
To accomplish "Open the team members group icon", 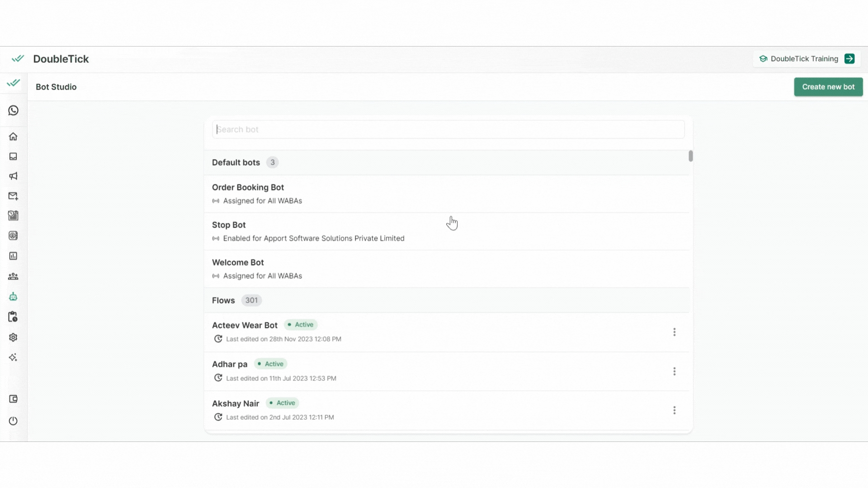I will coord(13,277).
